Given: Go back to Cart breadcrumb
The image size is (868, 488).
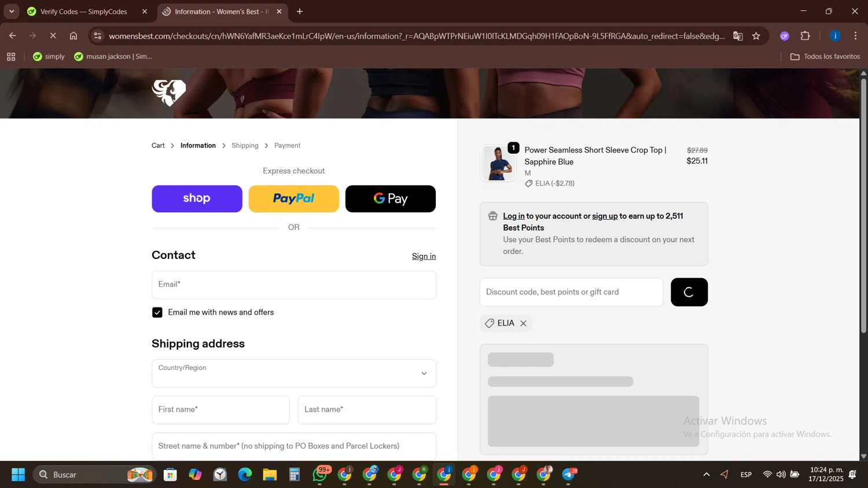Looking at the screenshot, I should point(158,146).
